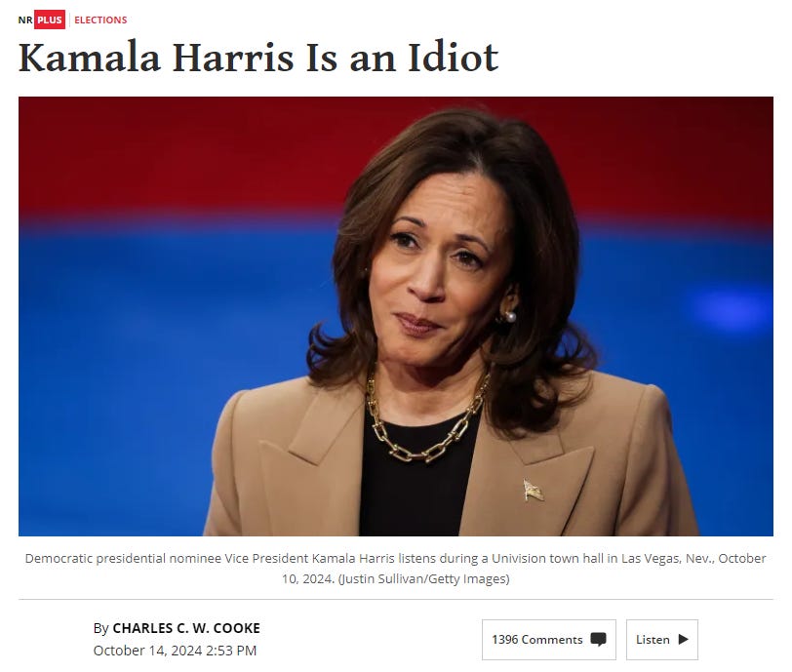Screen dimensions: 792x672
Task: Click the NR logo icon
Action: click(x=25, y=20)
